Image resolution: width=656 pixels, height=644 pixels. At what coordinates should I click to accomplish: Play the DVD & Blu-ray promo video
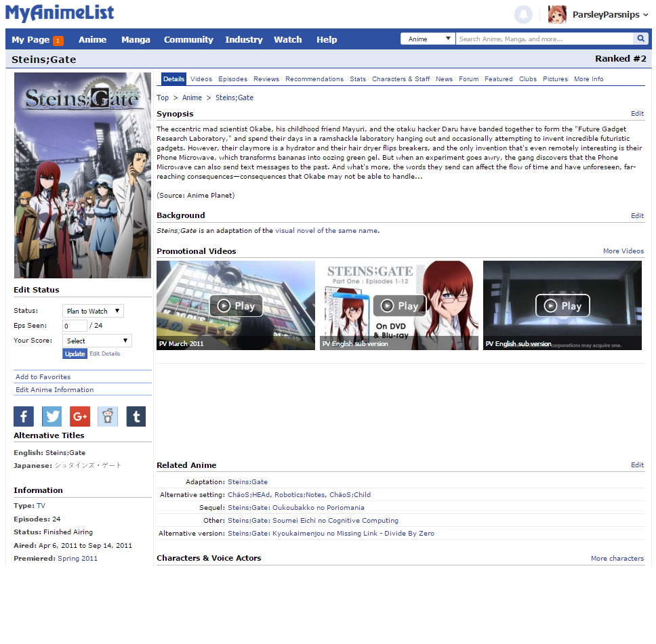399,305
